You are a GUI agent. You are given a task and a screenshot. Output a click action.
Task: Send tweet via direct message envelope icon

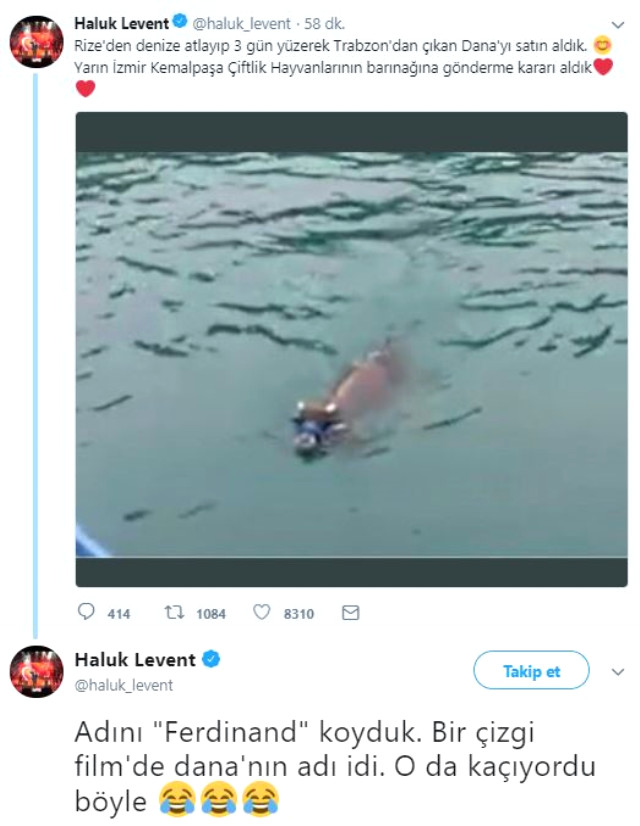click(350, 613)
